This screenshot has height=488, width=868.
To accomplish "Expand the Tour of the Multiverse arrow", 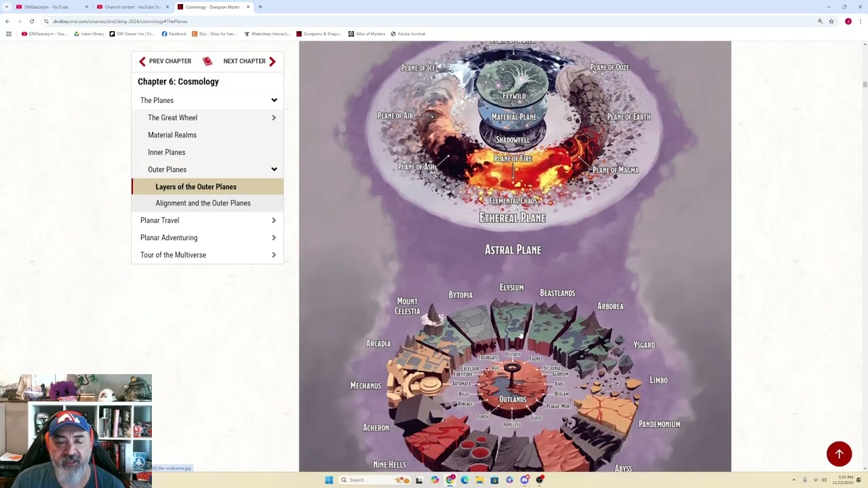I will pyautogui.click(x=274, y=255).
